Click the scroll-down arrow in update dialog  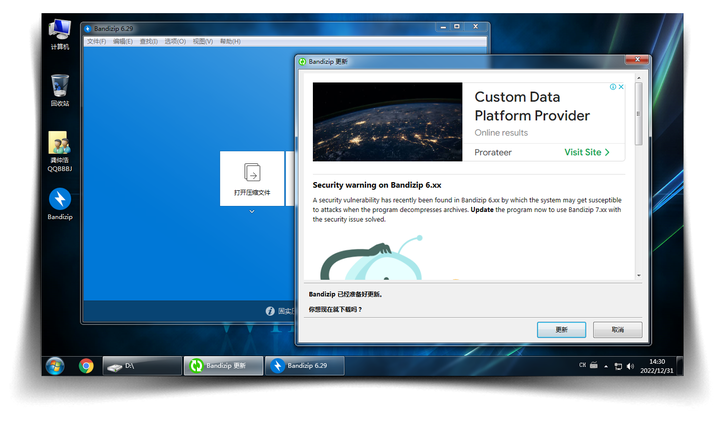tap(638, 275)
